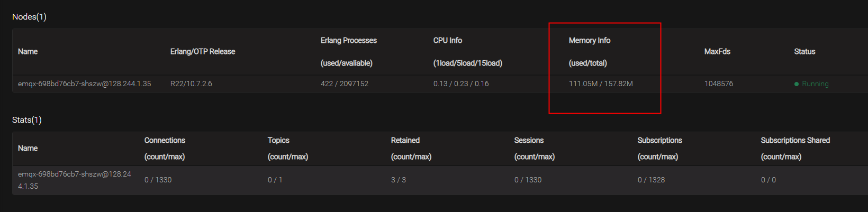Click the Retained column header
This screenshot has height=212, width=868.
(405, 141)
